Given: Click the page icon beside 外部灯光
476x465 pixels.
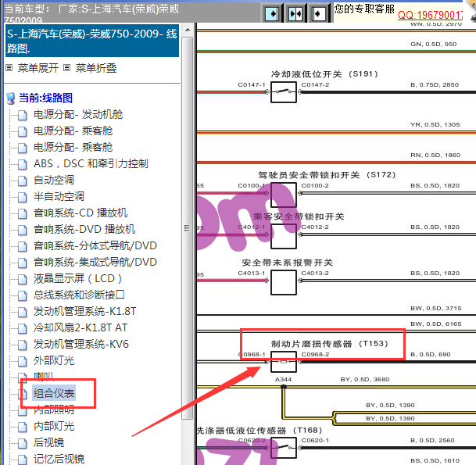Looking at the screenshot, I should 22,361.
